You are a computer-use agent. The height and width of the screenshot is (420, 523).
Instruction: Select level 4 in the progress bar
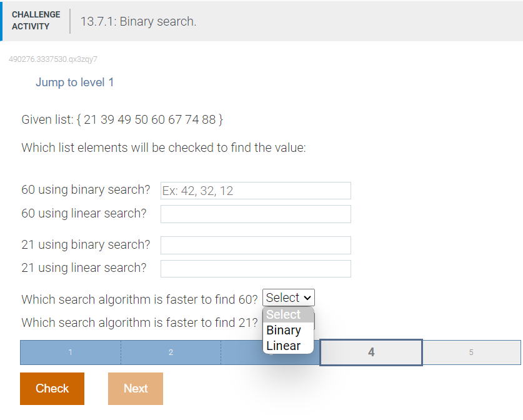[x=371, y=352]
